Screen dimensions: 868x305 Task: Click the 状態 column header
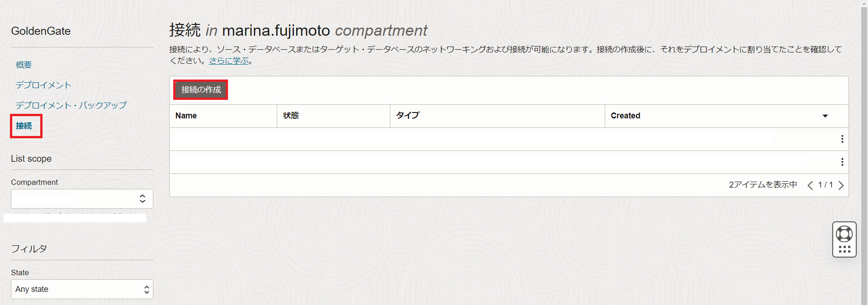point(291,116)
